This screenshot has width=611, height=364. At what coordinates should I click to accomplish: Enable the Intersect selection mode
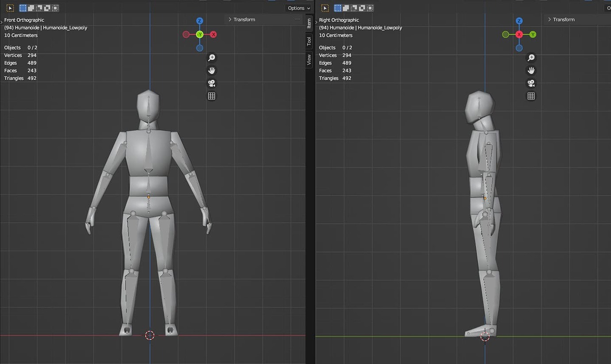coord(54,8)
